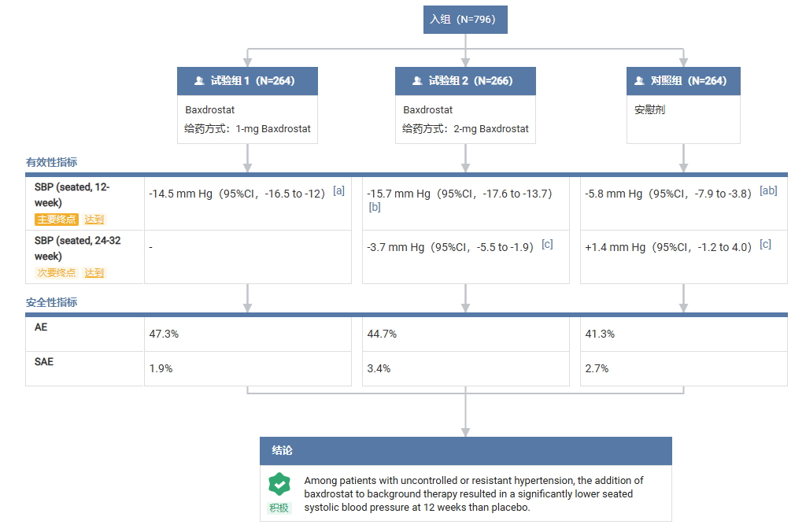Click the 达到 label next to 主要终点
The image size is (806, 532).
click(94, 220)
